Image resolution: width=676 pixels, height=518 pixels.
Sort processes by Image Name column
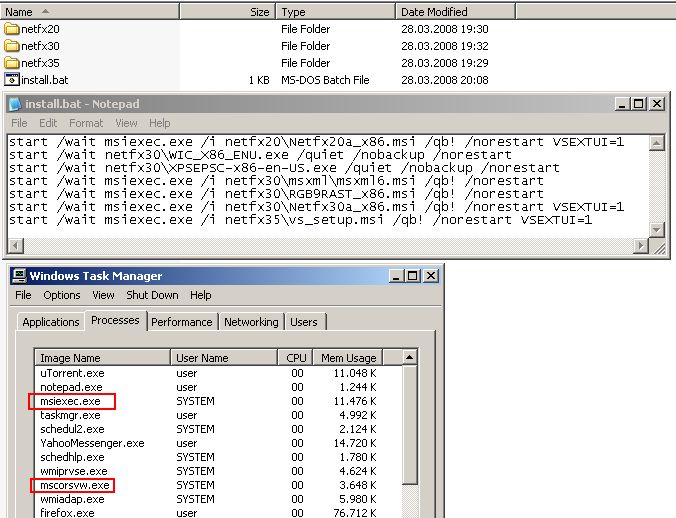click(103, 358)
